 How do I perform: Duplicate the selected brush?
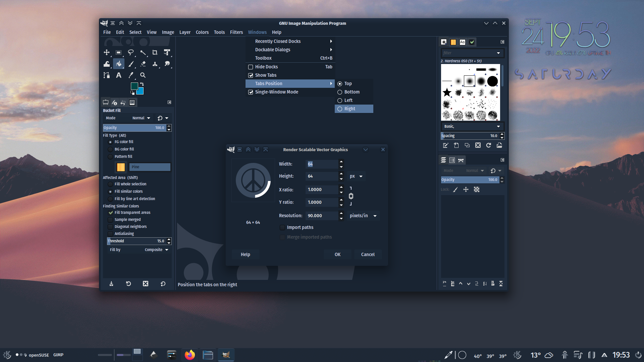tap(467, 145)
